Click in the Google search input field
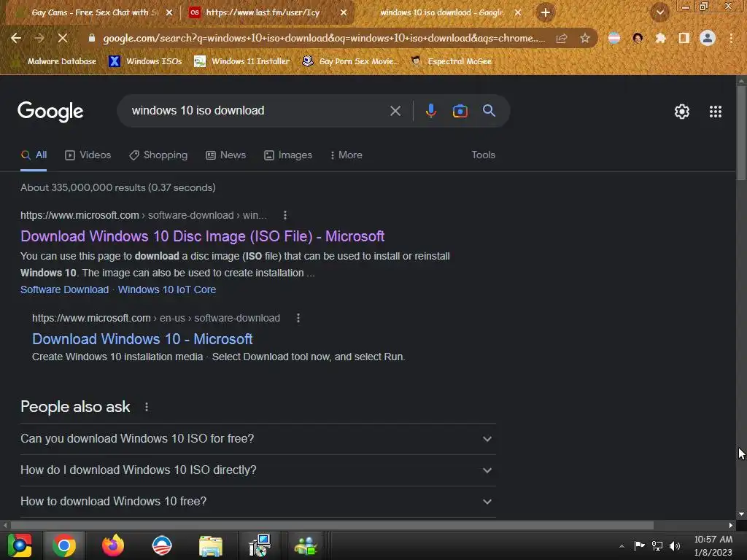 [258, 111]
